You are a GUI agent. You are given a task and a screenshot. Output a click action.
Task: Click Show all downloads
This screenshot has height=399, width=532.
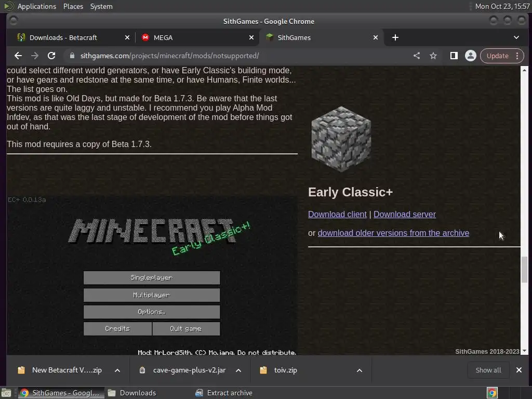[488, 370]
